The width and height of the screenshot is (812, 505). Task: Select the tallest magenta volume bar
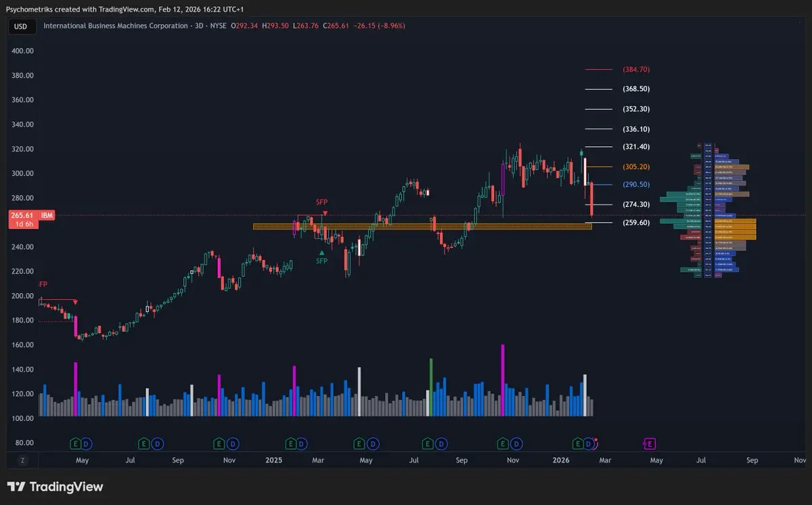503,380
